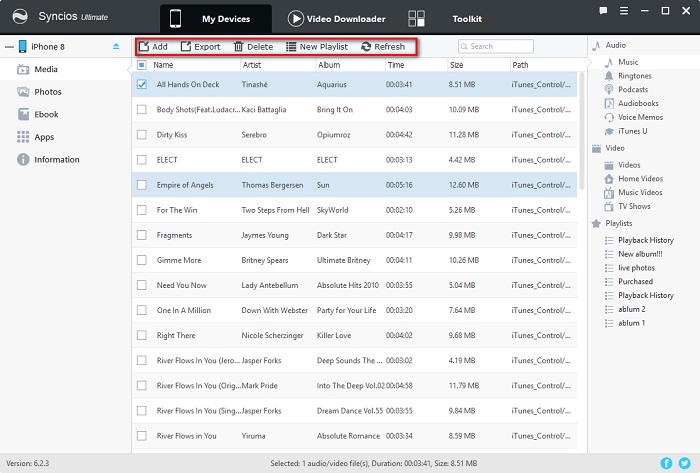Open the TV Shows category

634,207
